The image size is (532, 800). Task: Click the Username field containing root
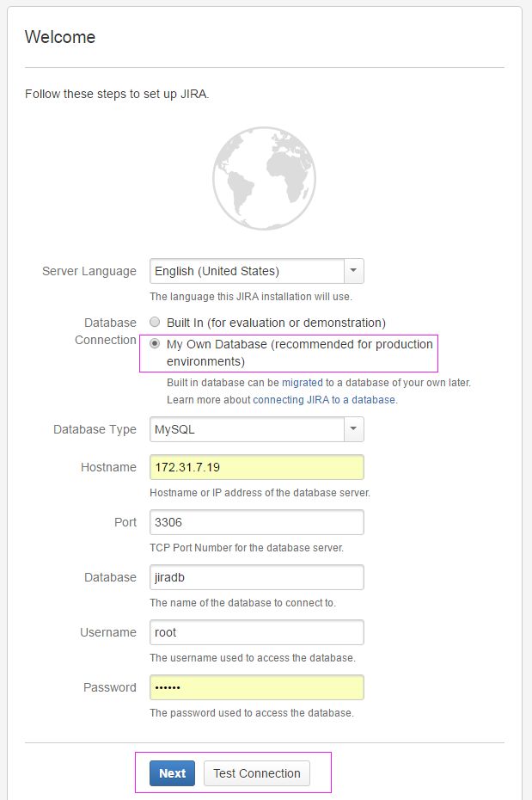[x=257, y=632]
